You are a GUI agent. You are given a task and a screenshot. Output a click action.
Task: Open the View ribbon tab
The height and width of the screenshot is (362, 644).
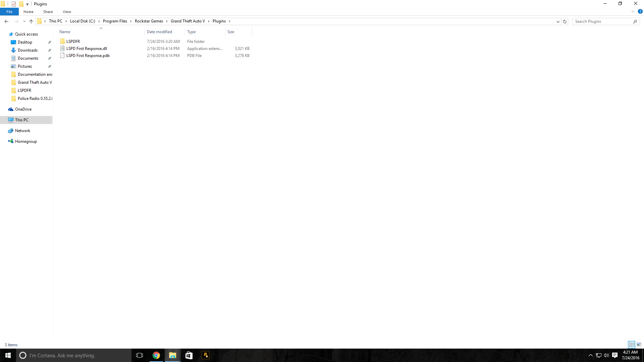67,12
